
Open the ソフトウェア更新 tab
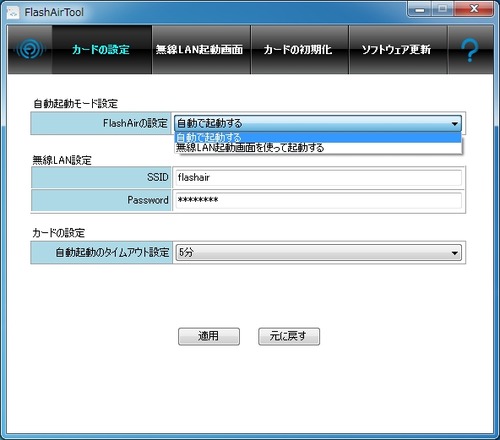(x=398, y=50)
